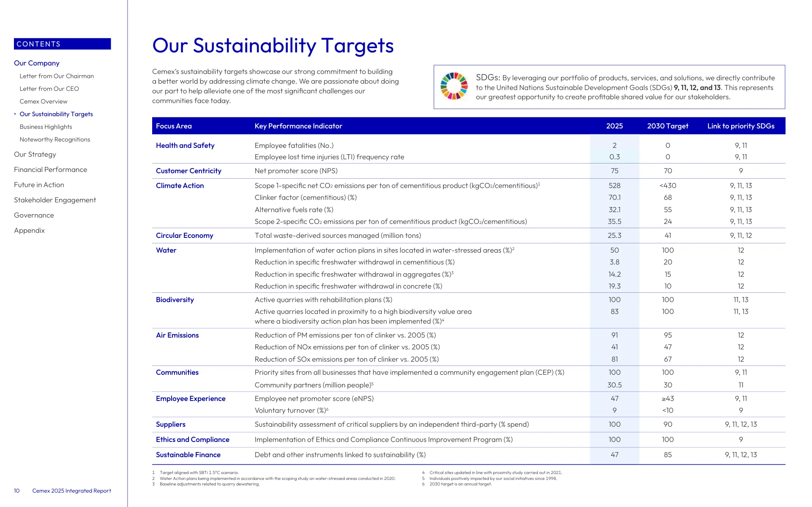The image size is (812, 507).
Task: Click the large Our Sustainability Targets page heading
Action: coord(273,46)
